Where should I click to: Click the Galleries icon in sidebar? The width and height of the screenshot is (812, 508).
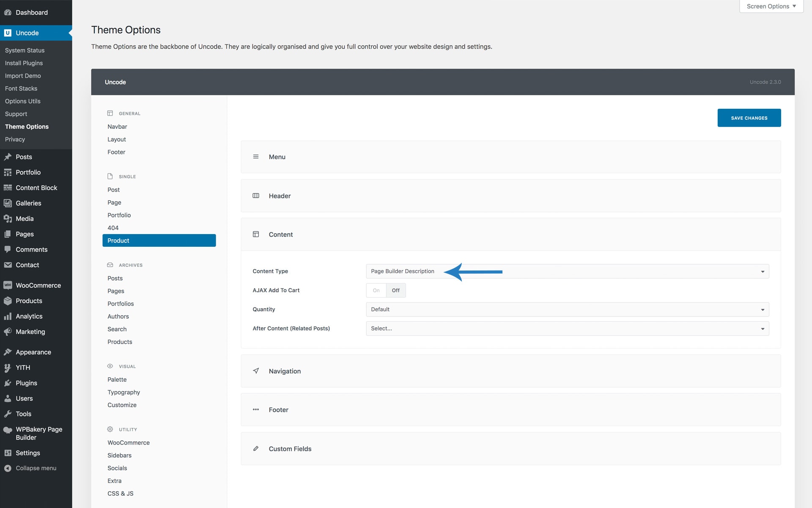8,203
